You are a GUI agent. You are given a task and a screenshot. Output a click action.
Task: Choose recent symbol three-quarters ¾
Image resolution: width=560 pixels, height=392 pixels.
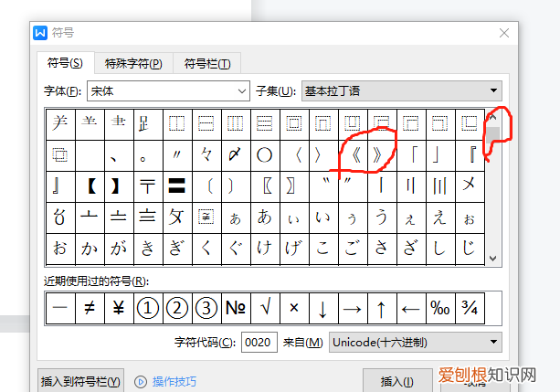click(x=470, y=308)
